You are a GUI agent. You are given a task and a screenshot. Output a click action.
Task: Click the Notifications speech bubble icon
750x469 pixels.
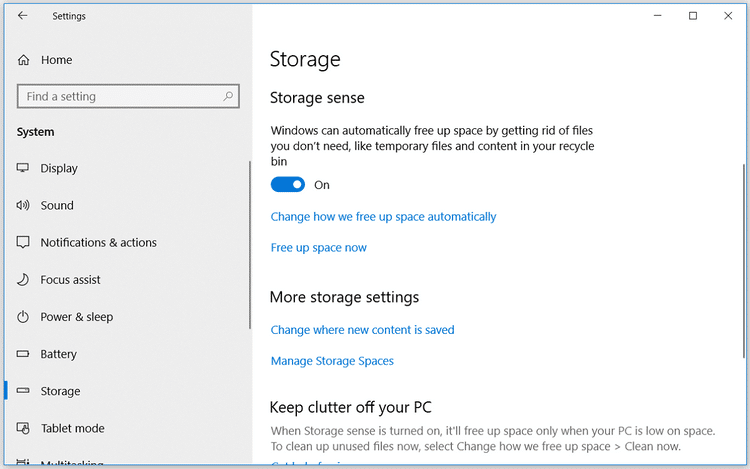point(22,242)
